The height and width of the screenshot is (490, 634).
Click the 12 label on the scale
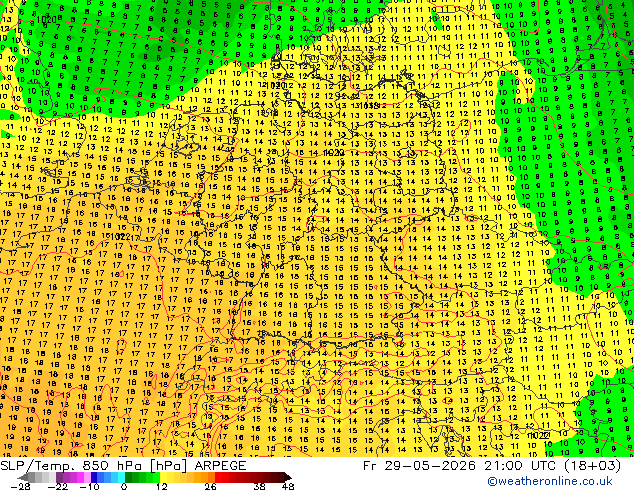point(162,486)
